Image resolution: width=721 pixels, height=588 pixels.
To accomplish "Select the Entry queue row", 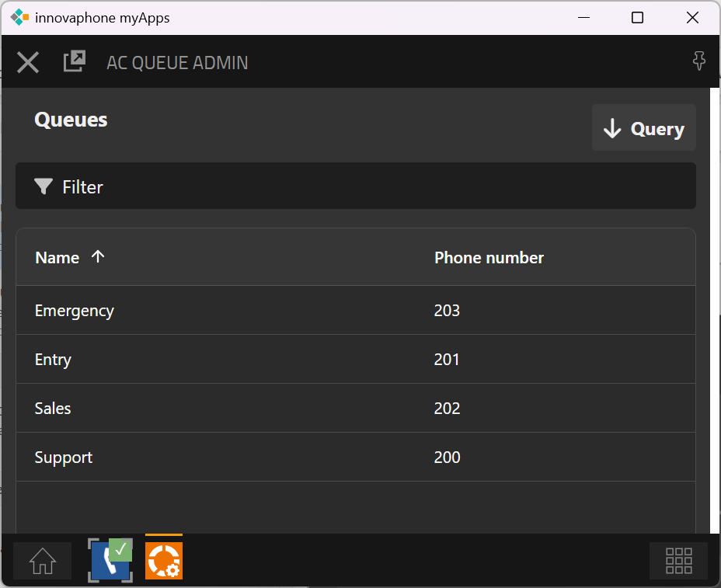I will tap(53, 360).
